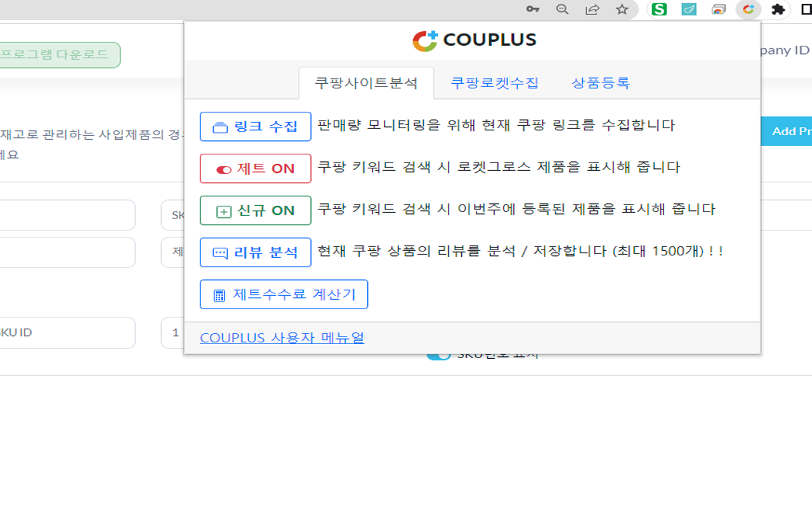
Task: Click the zoom magnifier icon in the address bar
Action: pyautogui.click(x=562, y=10)
